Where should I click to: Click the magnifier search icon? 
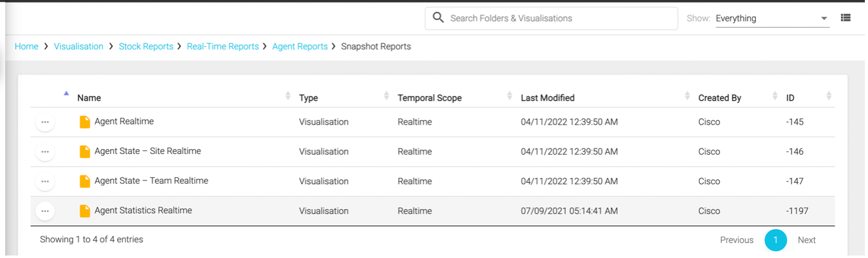pos(438,18)
